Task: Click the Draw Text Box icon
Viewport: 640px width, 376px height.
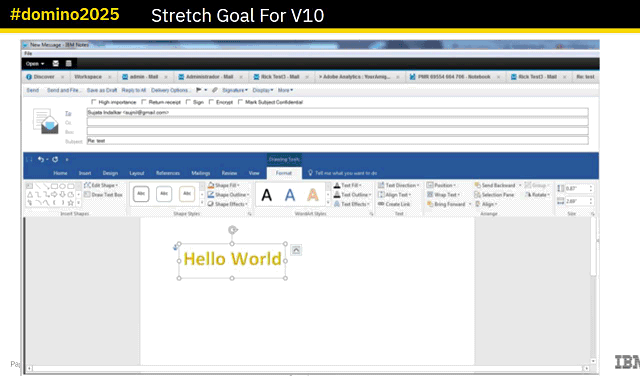Action: coord(87,195)
